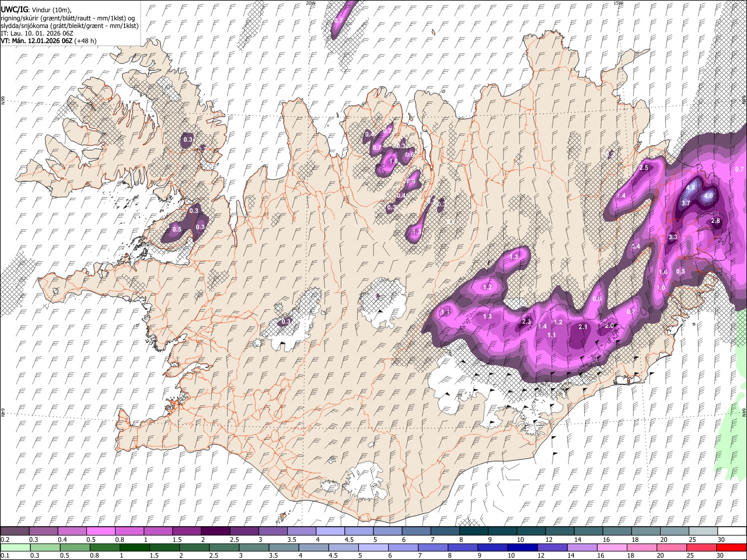
Task: Click the 'rigning/skúrir' legend description line
Action: click(x=68, y=18)
